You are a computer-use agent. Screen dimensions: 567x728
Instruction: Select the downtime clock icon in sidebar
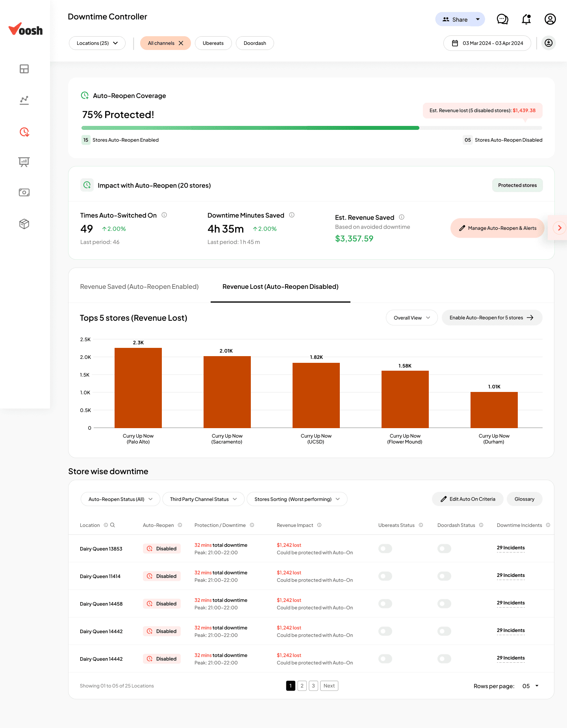[x=24, y=132]
